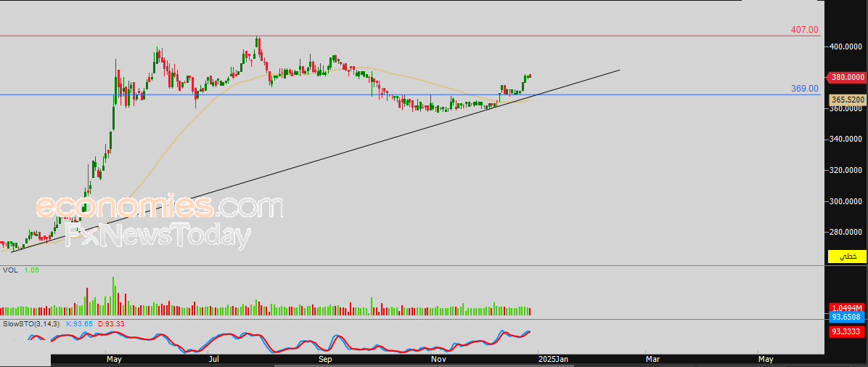Click the 2025Jan label on the time axis
The height and width of the screenshot is (367, 868).
click(553, 359)
